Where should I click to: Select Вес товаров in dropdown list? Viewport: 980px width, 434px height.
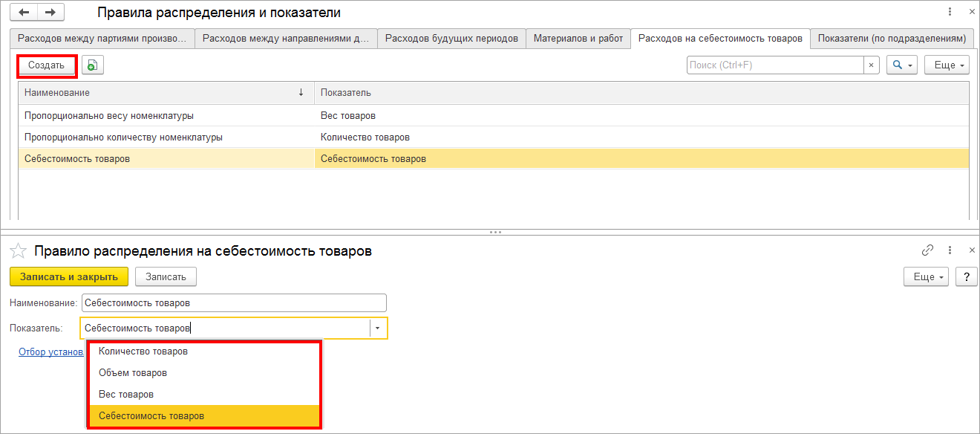pyautogui.click(x=126, y=394)
